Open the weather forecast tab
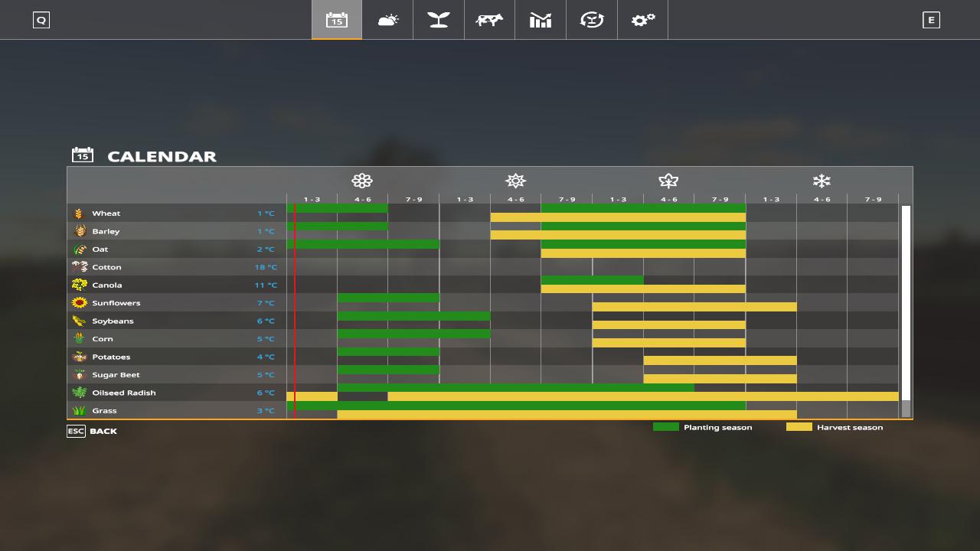Image resolution: width=980 pixels, height=551 pixels. click(x=387, y=20)
